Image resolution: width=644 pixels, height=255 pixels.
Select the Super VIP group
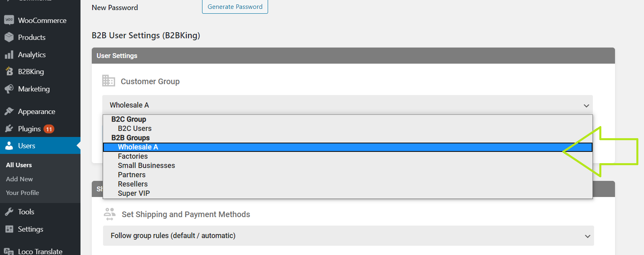(x=134, y=193)
